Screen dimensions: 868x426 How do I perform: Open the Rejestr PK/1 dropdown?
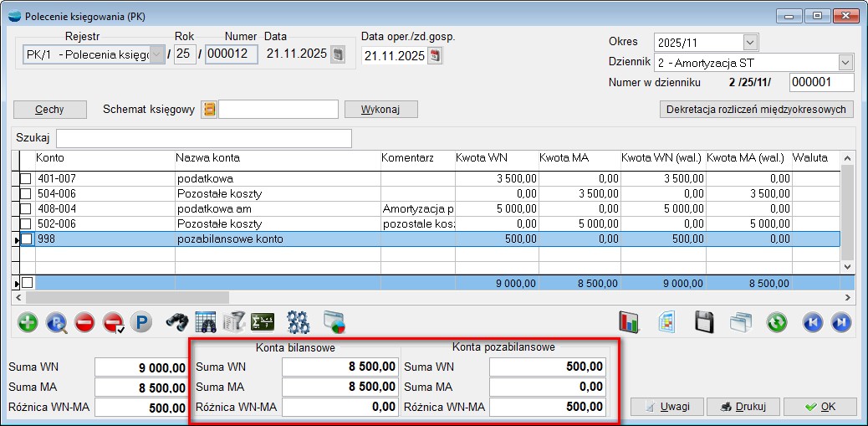pos(156,55)
